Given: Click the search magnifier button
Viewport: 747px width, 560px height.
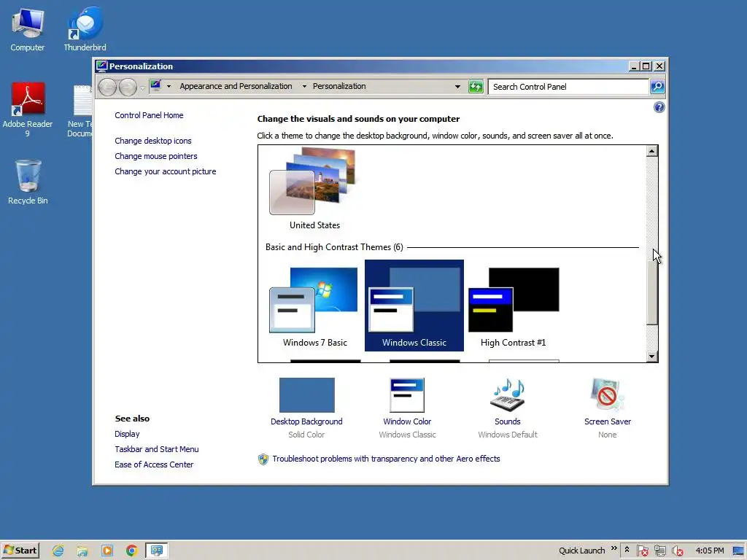Looking at the screenshot, I should click(x=657, y=87).
